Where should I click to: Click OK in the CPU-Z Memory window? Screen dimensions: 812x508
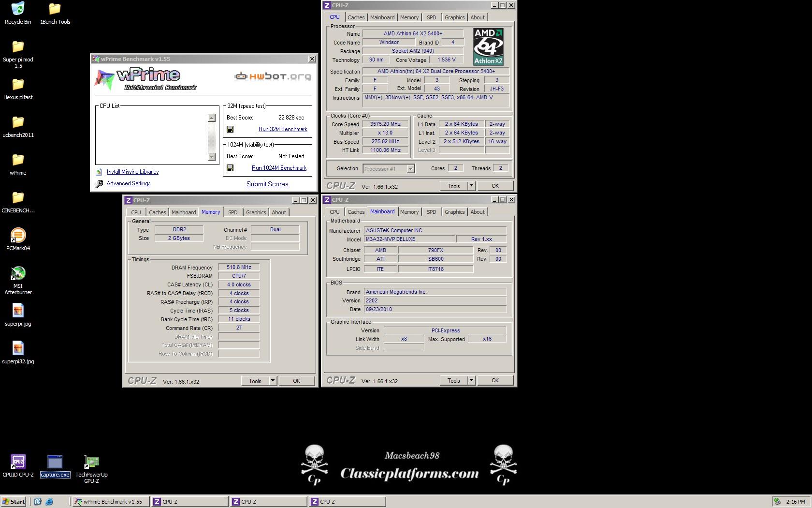click(296, 381)
